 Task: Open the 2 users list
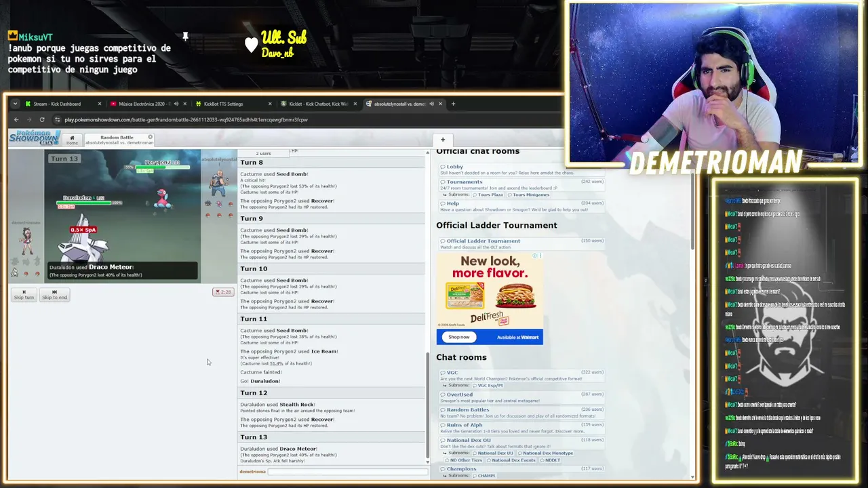coord(263,153)
